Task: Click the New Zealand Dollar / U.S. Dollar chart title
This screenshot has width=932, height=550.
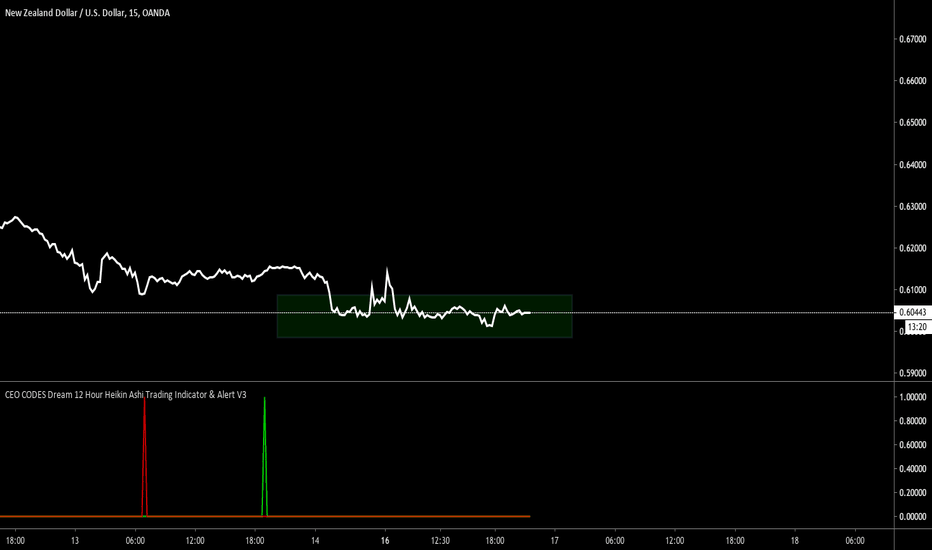Action: (87, 12)
